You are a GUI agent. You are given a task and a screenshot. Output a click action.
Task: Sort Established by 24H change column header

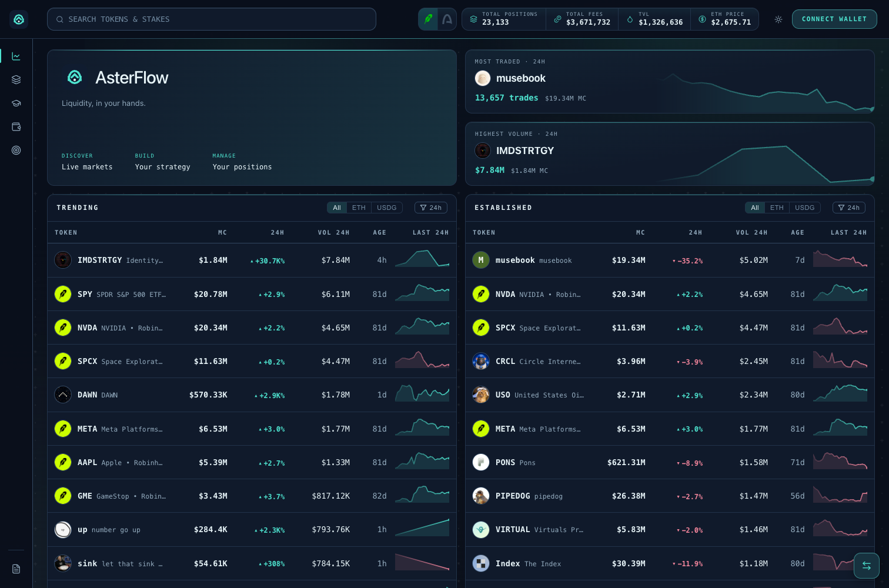click(696, 233)
